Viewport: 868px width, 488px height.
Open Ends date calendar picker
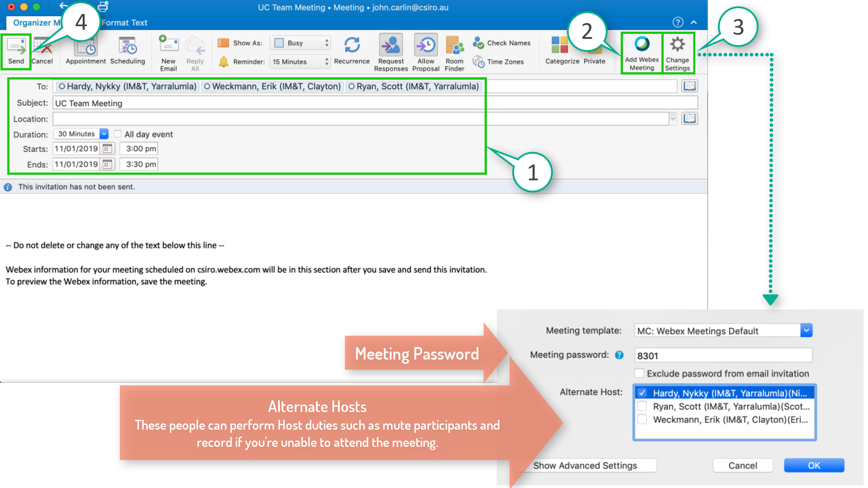click(108, 164)
